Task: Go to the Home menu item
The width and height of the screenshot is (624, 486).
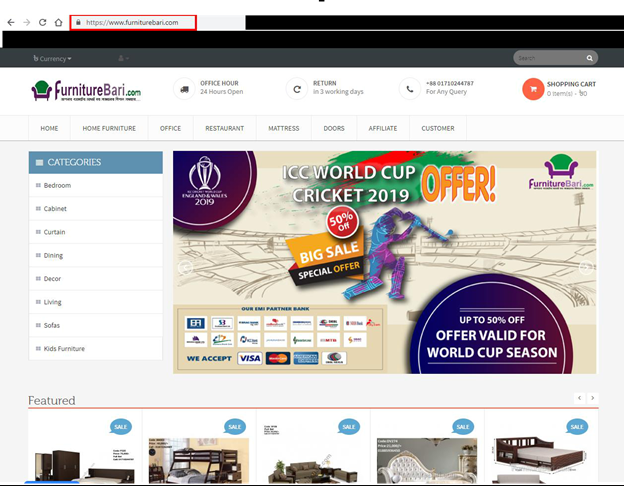Action: coord(49,128)
